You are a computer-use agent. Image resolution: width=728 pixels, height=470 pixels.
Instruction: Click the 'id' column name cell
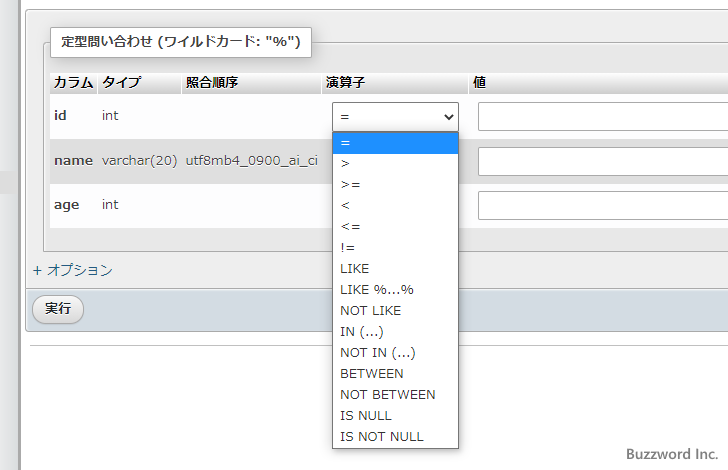(60, 115)
